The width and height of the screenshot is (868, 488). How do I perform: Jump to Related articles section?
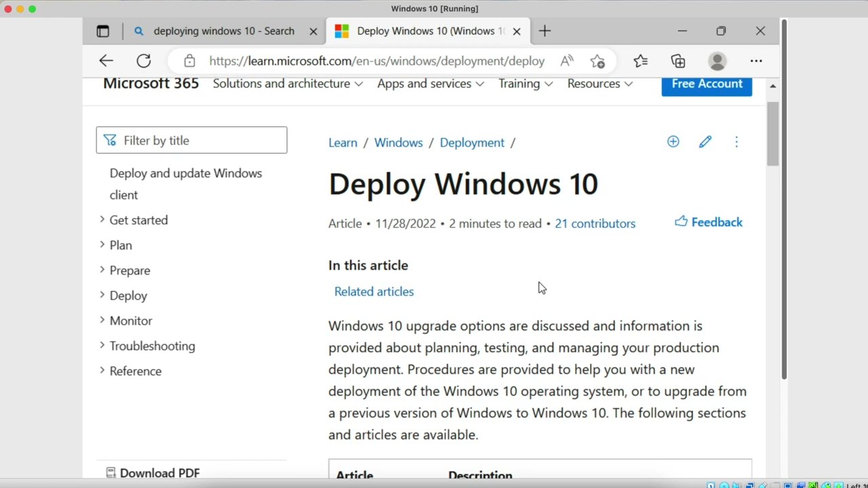(x=374, y=291)
